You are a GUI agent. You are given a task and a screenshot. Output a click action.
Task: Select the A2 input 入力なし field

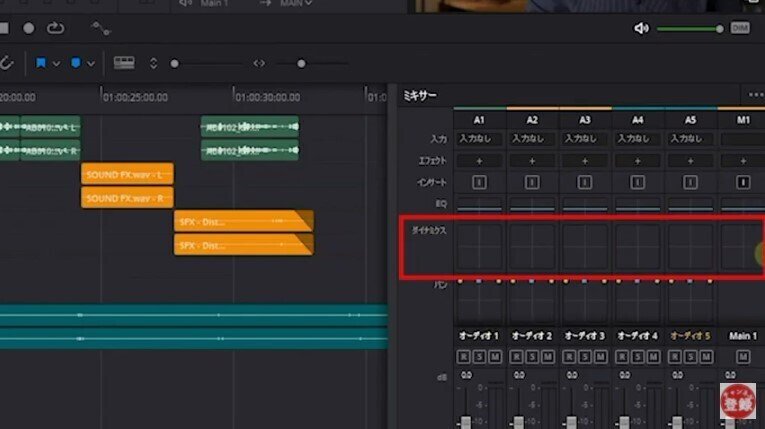pyautogui.click(x=532, y=139)
